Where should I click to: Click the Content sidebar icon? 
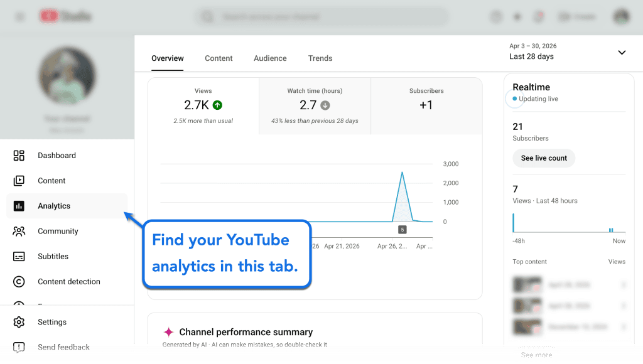tap(19, 181)
